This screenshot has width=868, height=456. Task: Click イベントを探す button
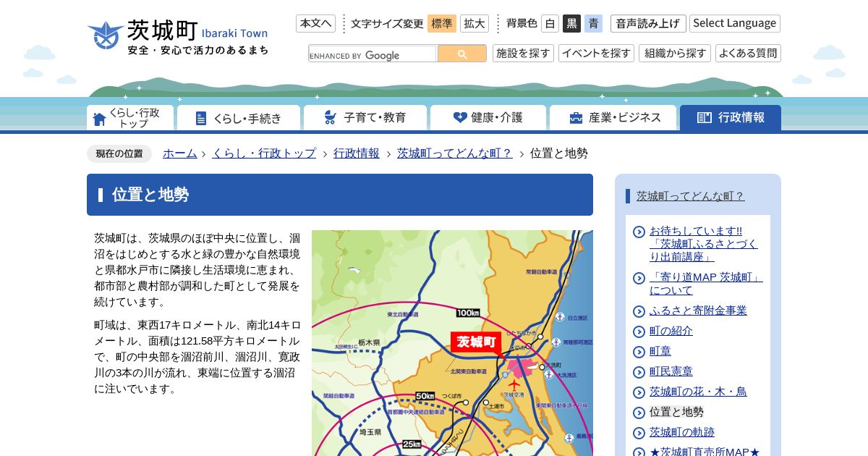click(x=596, y=54)
